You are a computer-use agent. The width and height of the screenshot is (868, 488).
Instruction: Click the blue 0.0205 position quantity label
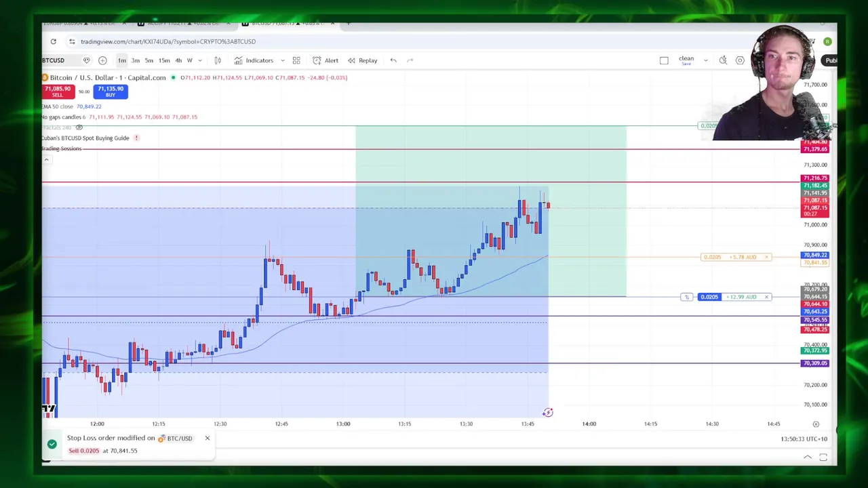point(709,297)
